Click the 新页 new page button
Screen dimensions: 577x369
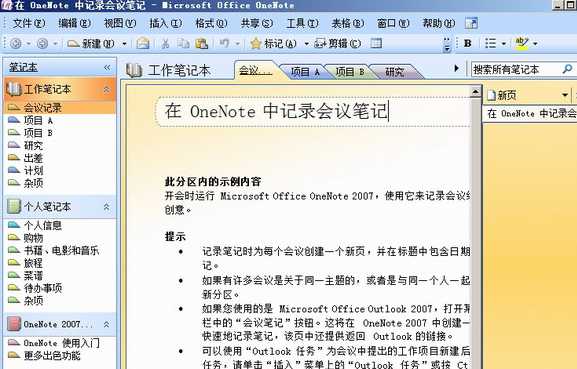pos(502,96)
